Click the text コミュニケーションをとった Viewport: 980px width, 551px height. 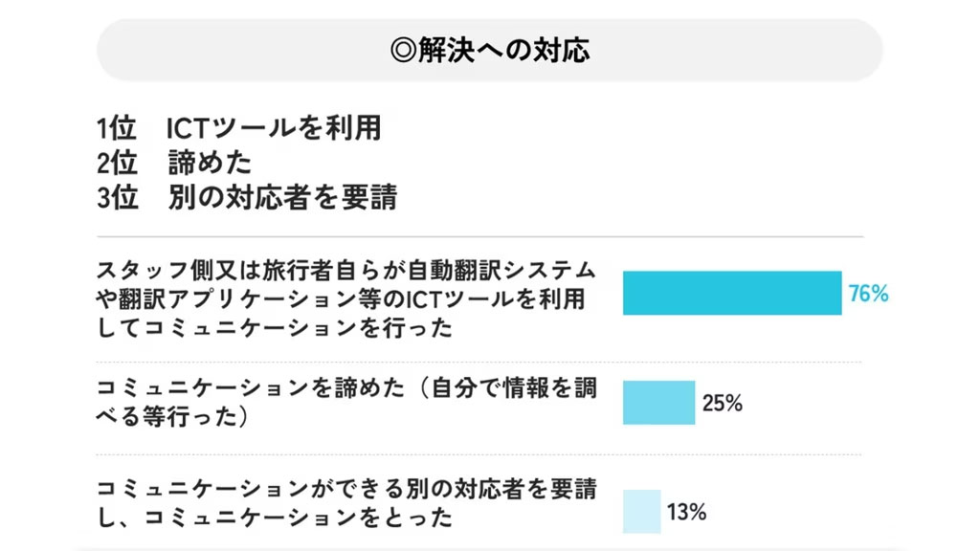pos(299,517)
